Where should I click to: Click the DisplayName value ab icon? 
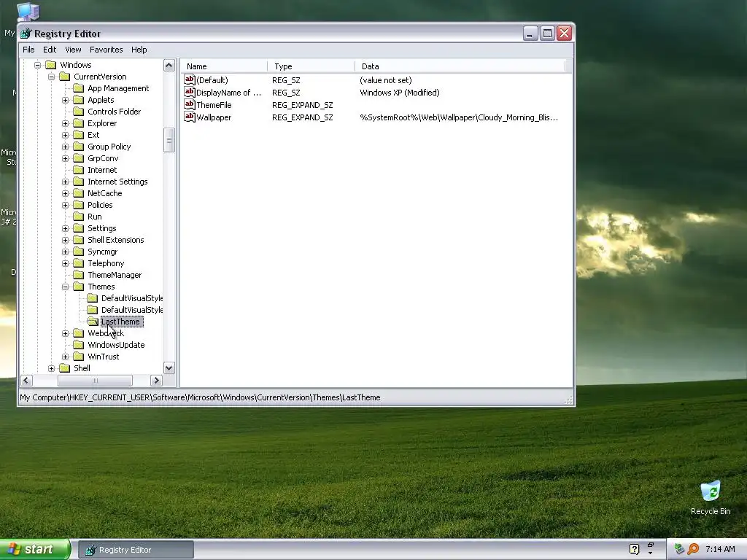pyautogui.click(x=190, y=92)
